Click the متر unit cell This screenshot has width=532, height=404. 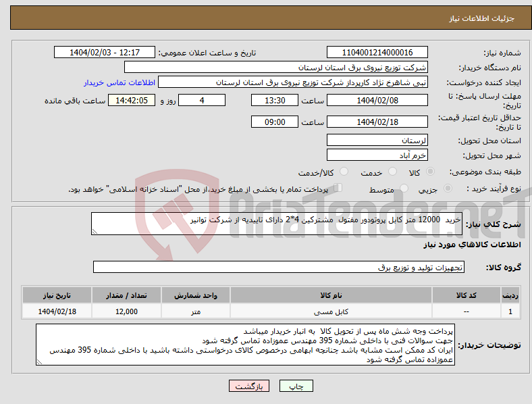click(x=196, y=311)
